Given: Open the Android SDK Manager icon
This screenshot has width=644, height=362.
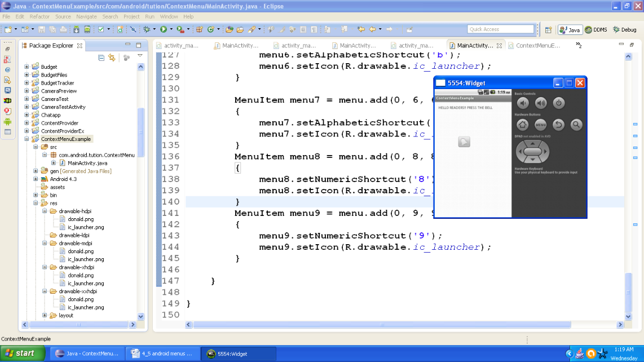Looking at the screenshot, I should pyautogui.click(x=76, y=29).
